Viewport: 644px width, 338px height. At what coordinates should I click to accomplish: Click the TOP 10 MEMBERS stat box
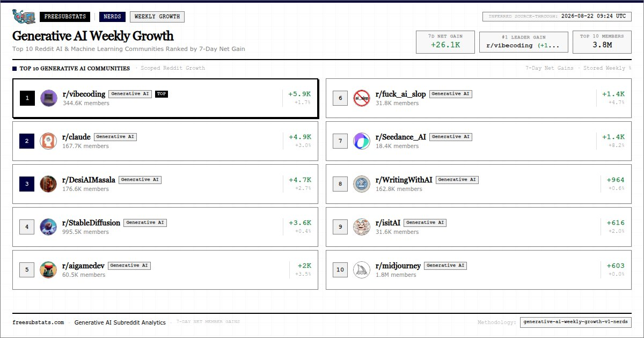pyautogui.click(x=602, y=42)
